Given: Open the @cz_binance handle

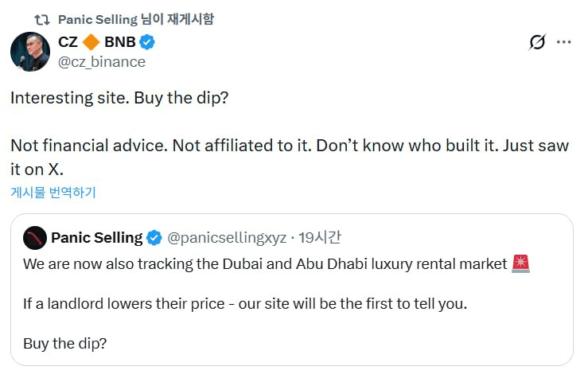Looking at the screenshot, I should 102,62.
